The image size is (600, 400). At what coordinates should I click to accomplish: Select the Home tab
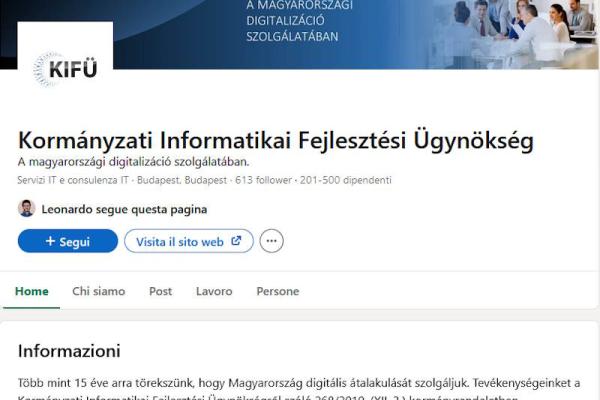32,291
